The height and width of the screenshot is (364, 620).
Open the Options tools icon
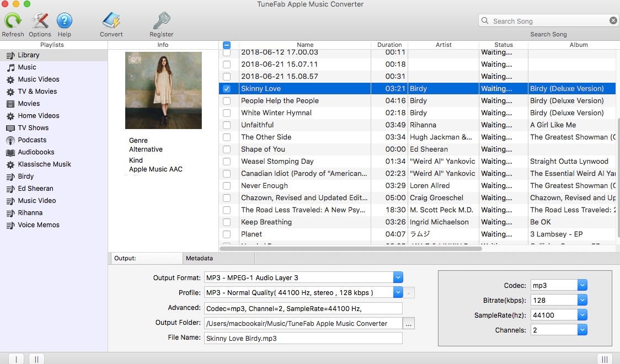coord(40,20)
